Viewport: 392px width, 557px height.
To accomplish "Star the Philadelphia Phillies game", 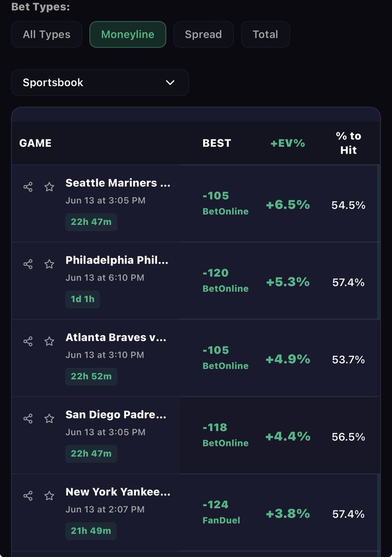I will (49, 264).
